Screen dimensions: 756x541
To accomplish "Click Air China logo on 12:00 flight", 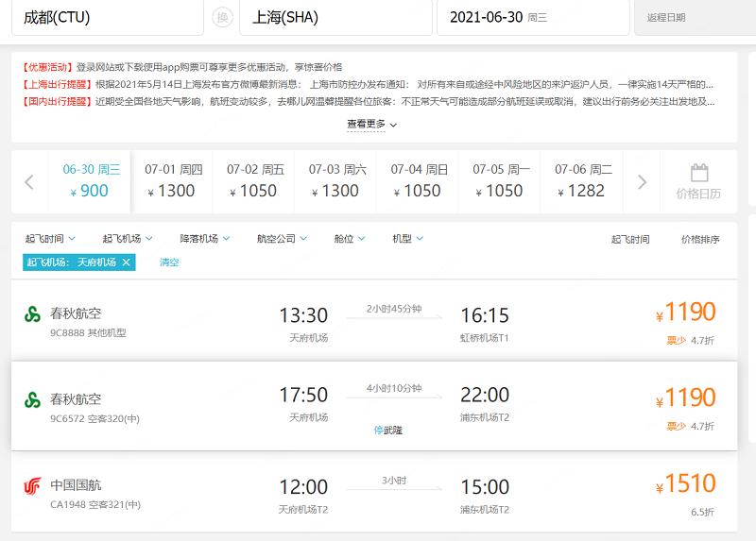I will [x=33, y=486].
